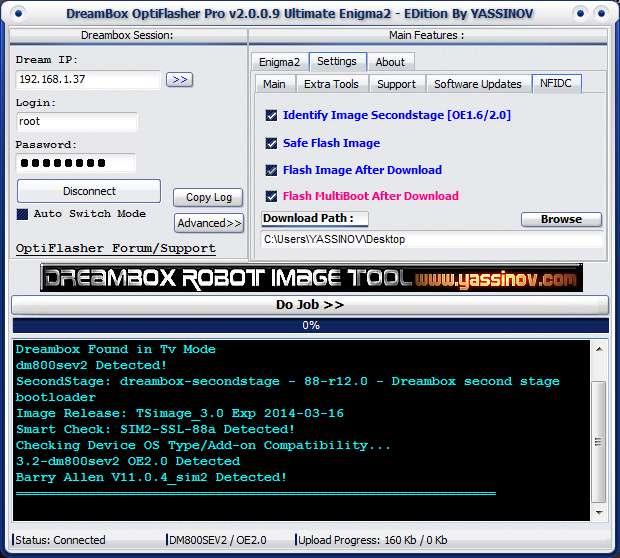Select the Settings tab
This screenshot has height=558, width=620.
point(337,61)
